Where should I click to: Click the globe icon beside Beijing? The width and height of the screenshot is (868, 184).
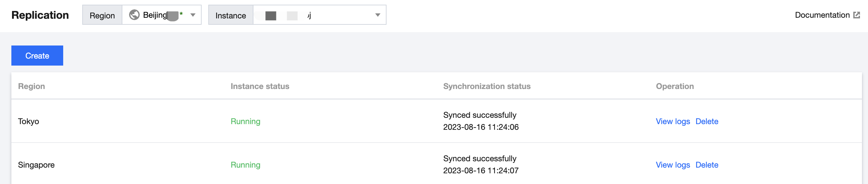coord(134,15)
